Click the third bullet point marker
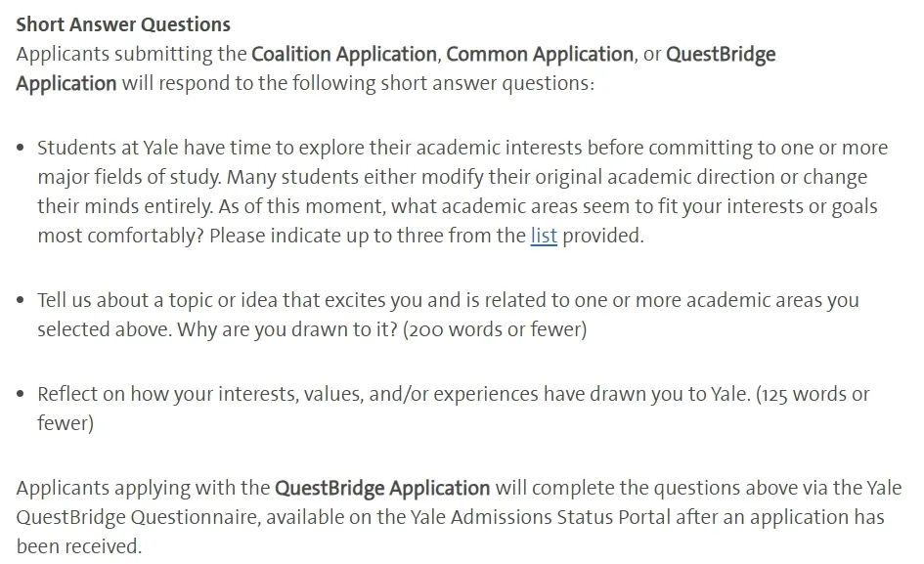The height and width of the screenshot is (564, 924). click(x=22, y=394)
